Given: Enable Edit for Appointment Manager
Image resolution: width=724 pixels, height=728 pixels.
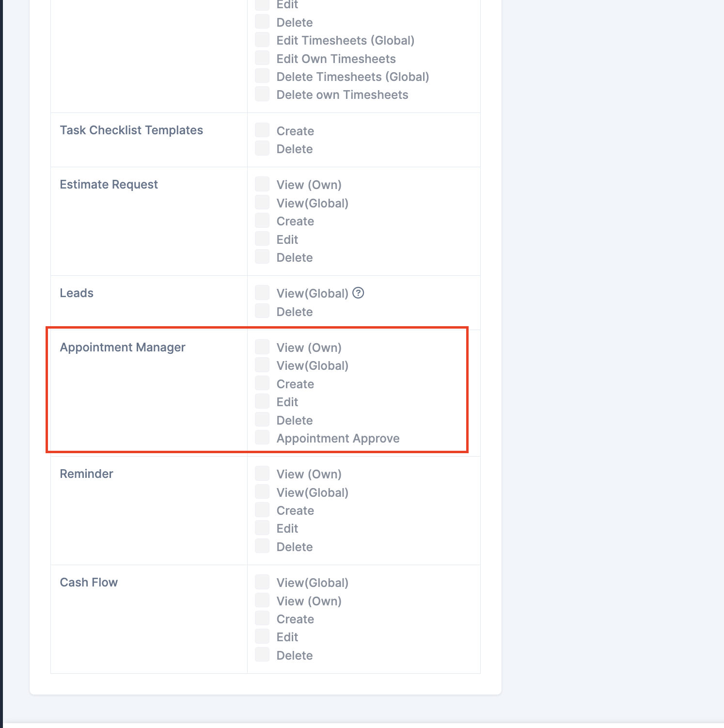Looking at the screenshot, I should 262,401.
